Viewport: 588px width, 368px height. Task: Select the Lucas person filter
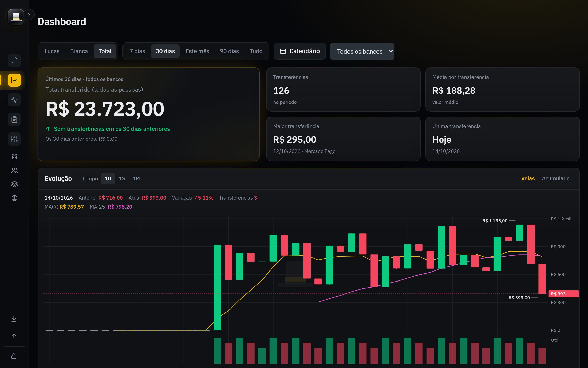point(52,51)
